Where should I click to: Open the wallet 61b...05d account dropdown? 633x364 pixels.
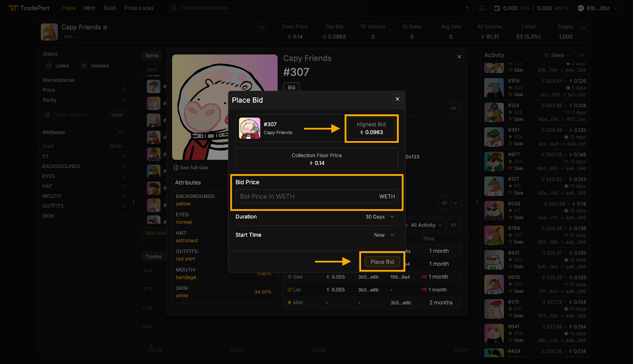click(597, 8)
